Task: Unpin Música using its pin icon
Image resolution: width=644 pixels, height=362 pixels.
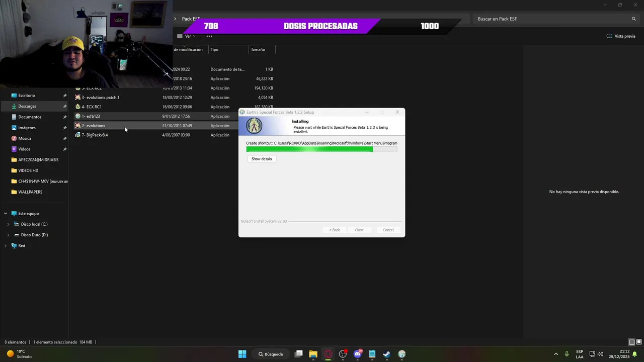Action: 65,138
